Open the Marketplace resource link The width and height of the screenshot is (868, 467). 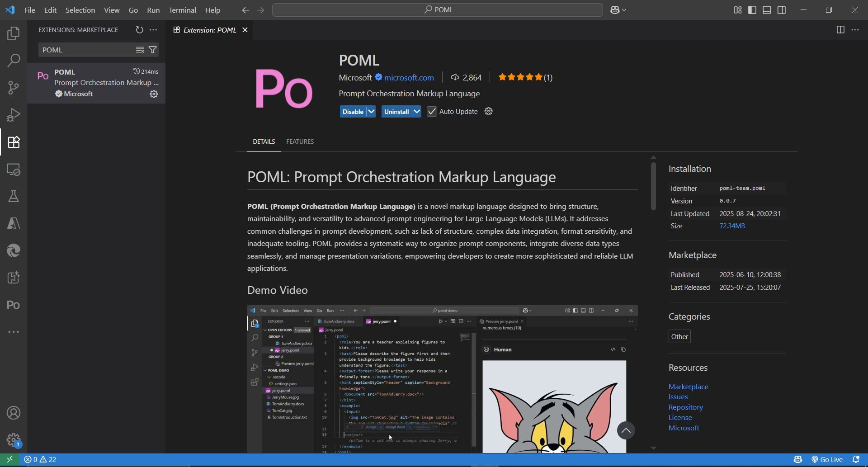coord(688,387)
